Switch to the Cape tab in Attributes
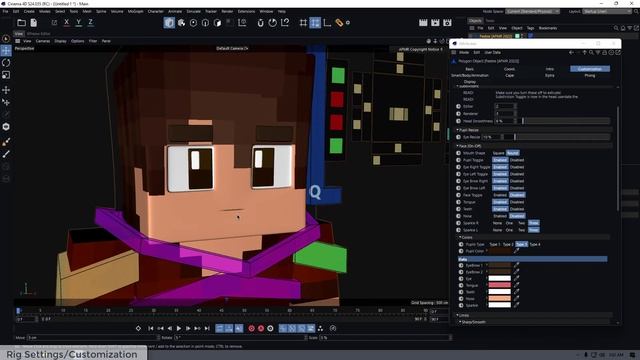Image resolution: width=640 pixels, height=360 pixels. 509,76
